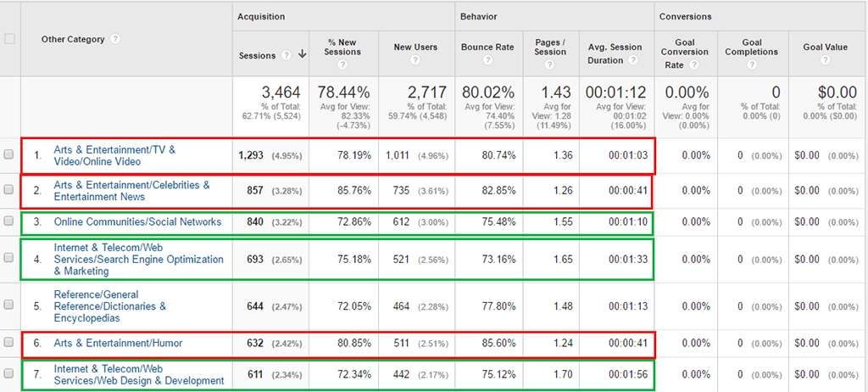Sort by New Users column header

[x=415, y=47]
